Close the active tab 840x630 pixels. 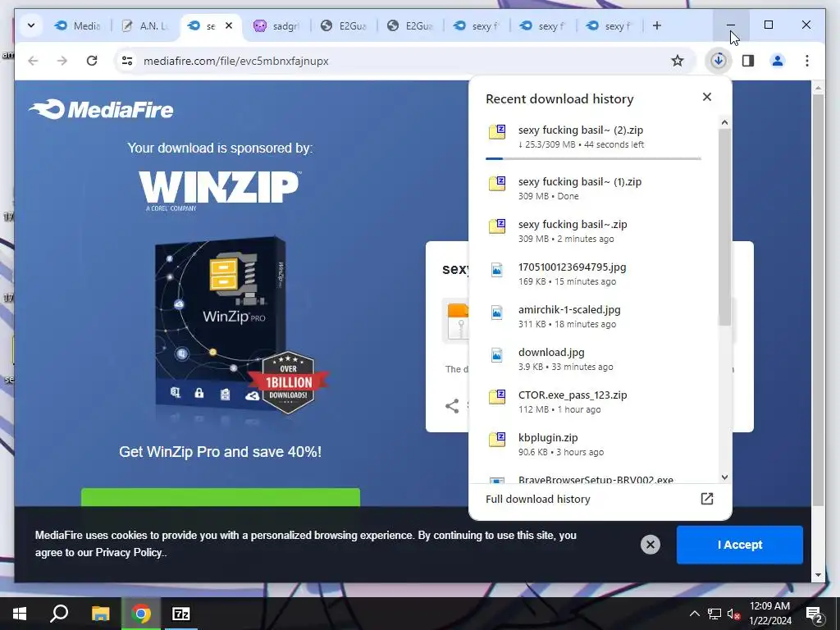(x=229, y=25)
